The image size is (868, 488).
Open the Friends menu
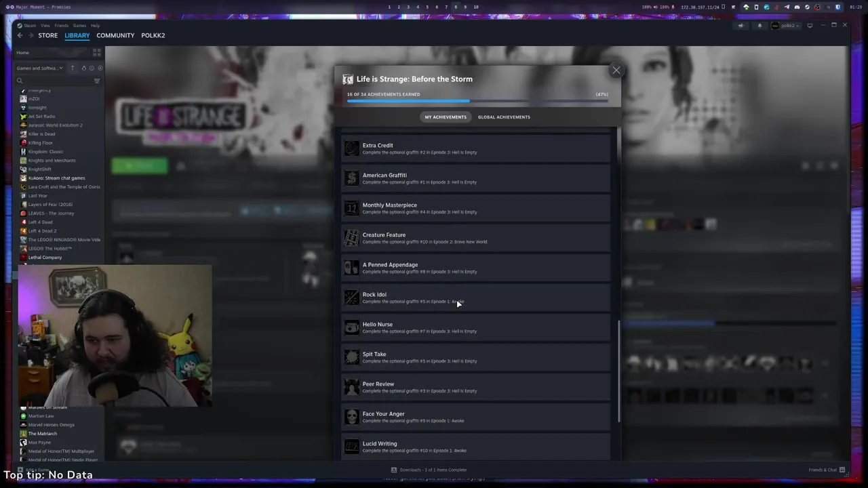pos(61,26)
